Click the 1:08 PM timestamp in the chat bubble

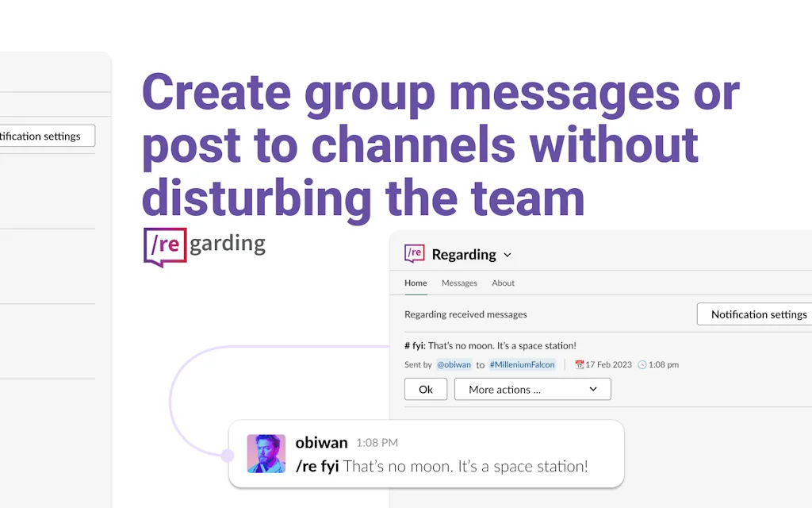pos(377,443)
